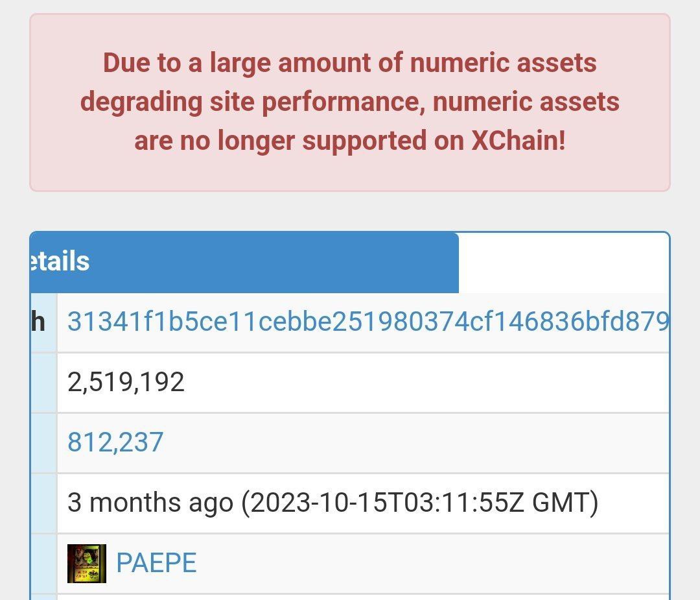Click the pink numeric assets warning banner

(350, 102)
